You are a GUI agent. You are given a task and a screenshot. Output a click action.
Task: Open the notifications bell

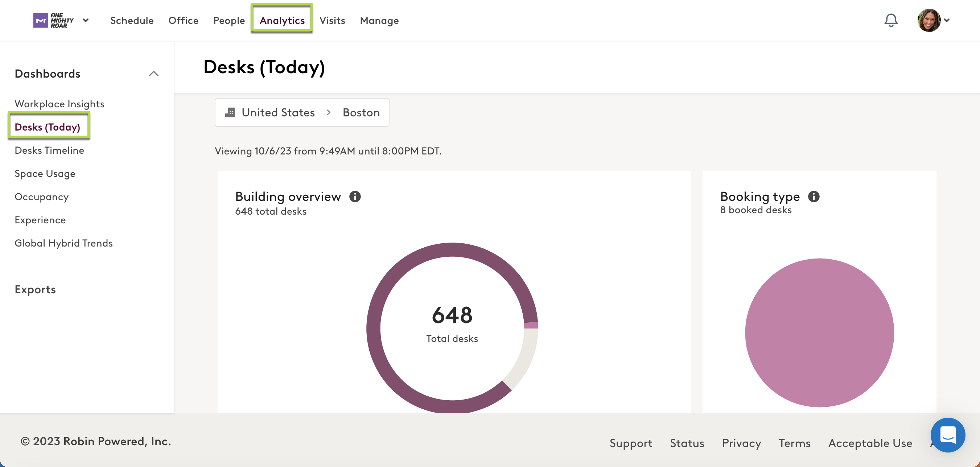click(x=891, y=20)
